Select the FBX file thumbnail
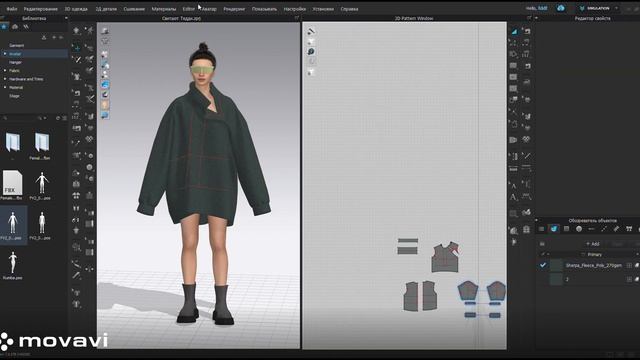The height and width of the screenshot is (360, 640). (x=12, y=182)
